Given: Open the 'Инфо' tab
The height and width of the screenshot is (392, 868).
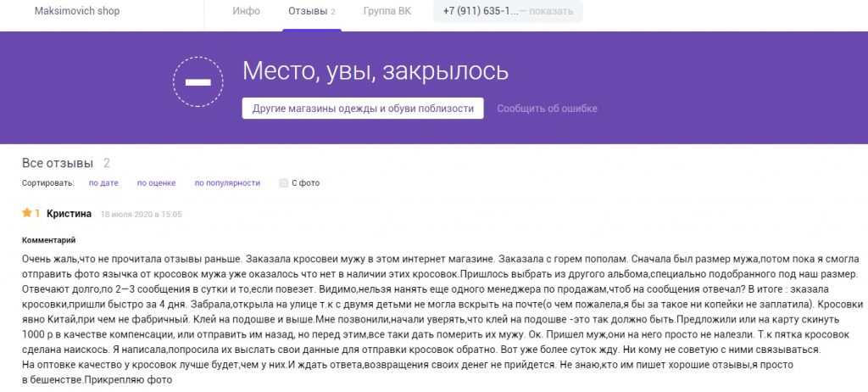Looking at the screenshot, I should click(247, 11).
